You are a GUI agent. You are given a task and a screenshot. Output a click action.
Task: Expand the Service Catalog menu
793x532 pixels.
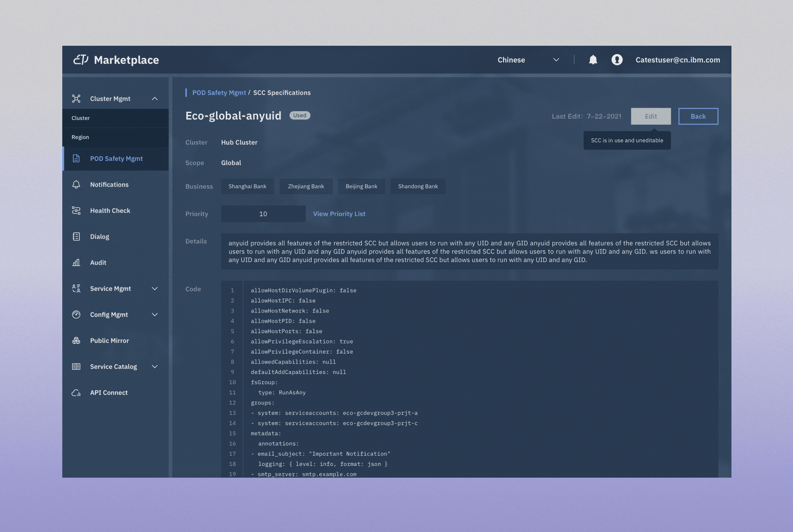155,367
